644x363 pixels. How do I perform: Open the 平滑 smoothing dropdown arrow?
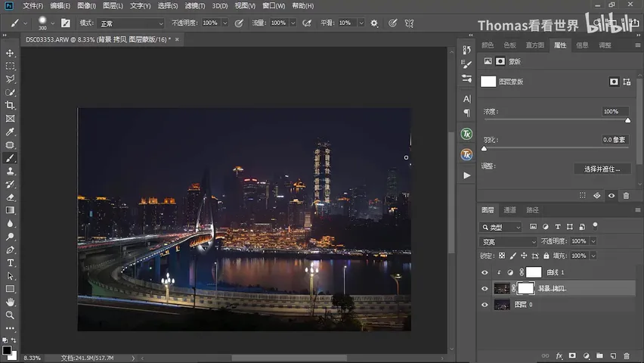tap(361, 23)
